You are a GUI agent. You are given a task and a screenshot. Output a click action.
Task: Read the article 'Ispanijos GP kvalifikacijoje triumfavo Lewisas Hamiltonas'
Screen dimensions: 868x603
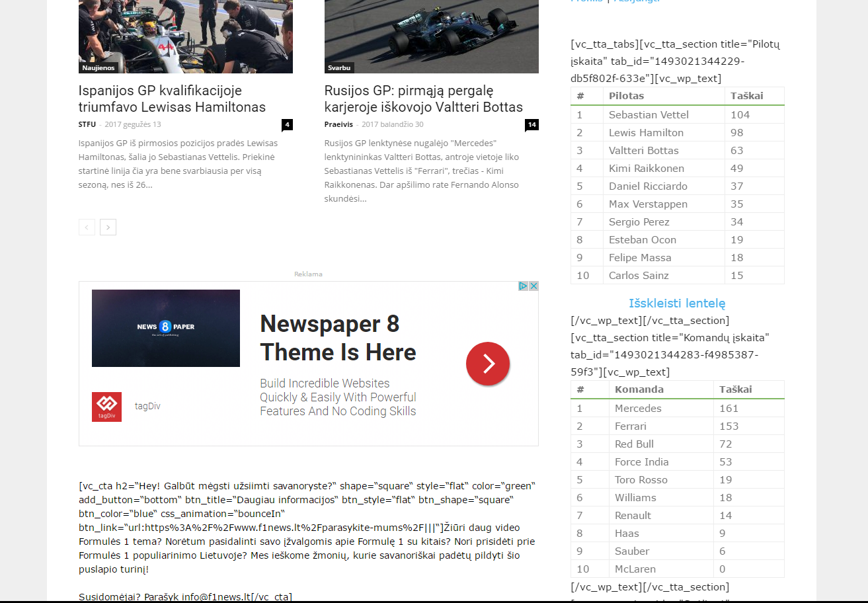coord(172,99)
